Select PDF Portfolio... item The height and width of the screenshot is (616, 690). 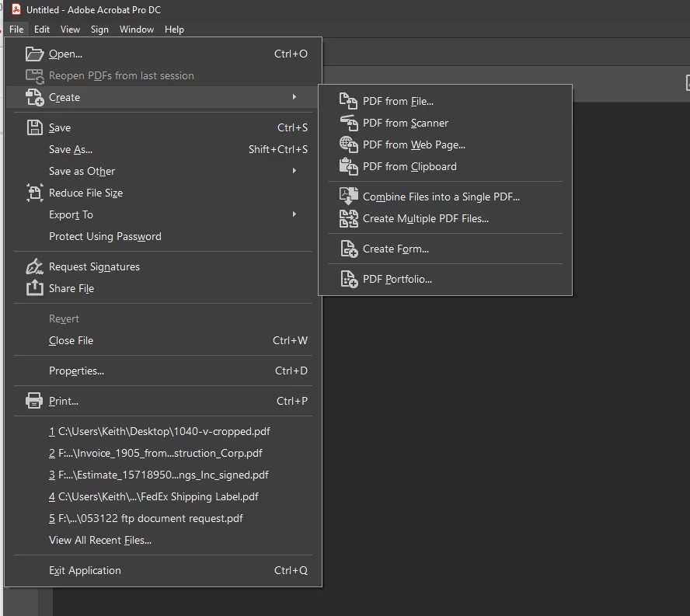445,279
